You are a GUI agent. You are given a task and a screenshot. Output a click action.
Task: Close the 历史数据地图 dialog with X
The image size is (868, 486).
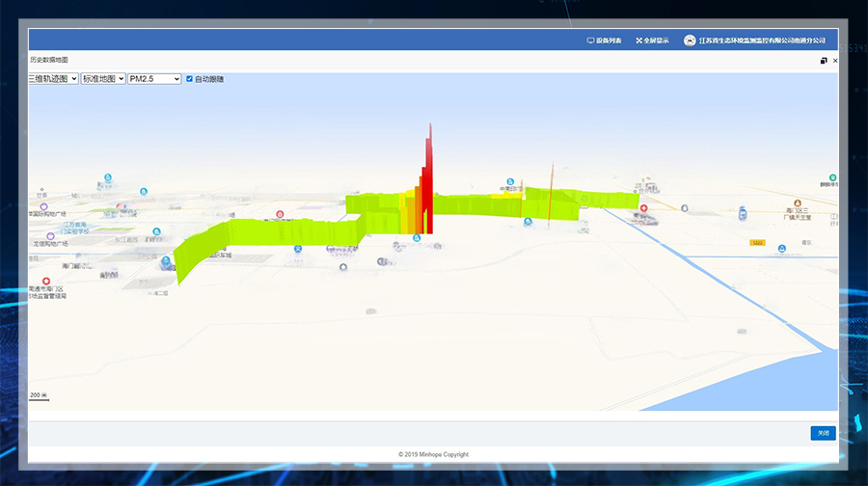pyautogui.click(x=835, y=61)
